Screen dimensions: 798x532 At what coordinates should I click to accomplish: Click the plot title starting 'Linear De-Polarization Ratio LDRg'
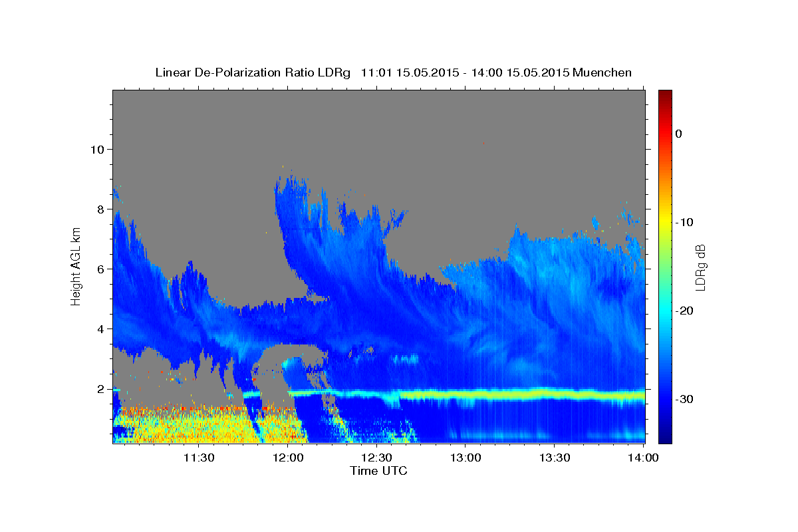pos(393,72)
